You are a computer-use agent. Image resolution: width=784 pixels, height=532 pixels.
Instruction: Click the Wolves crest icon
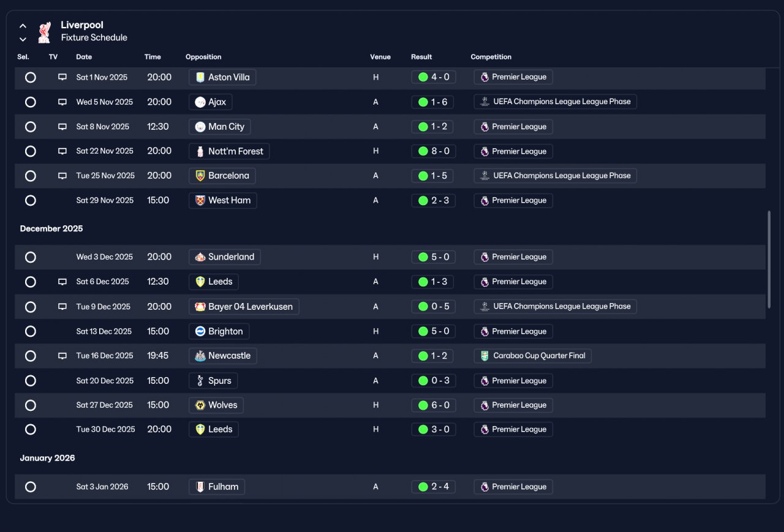(200, 405)
